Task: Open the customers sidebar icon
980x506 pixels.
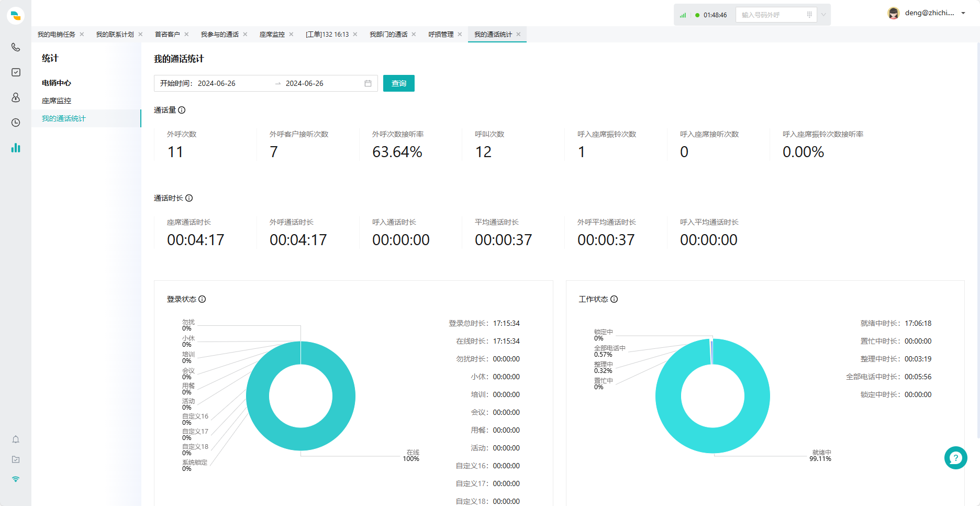Action: [x=16, y=97]
